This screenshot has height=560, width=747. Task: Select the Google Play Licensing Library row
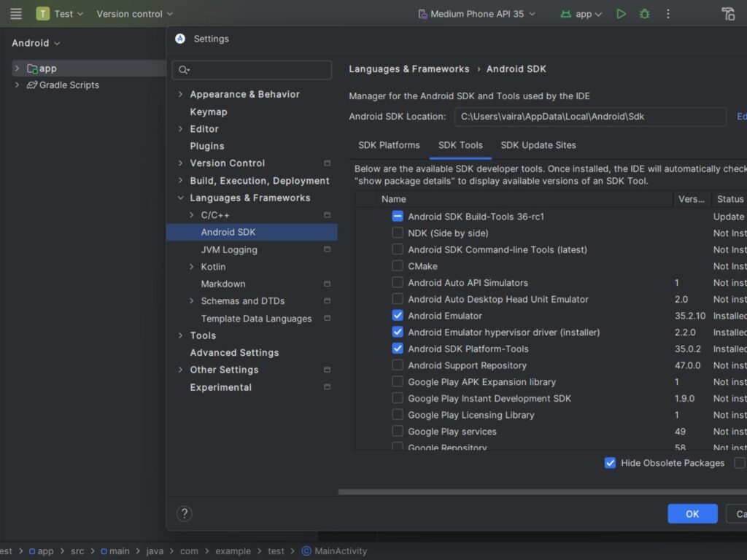[551, 415]
